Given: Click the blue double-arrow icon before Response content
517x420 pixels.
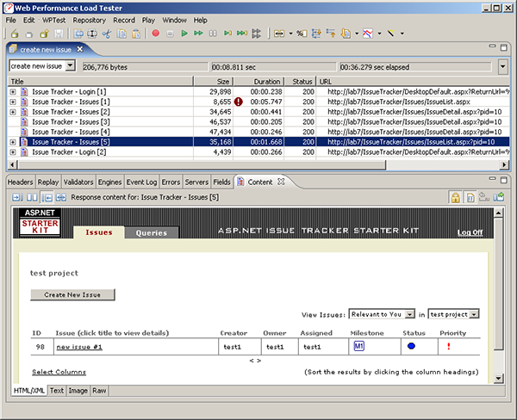Looking at the screenshot, I should coord(61,197).
